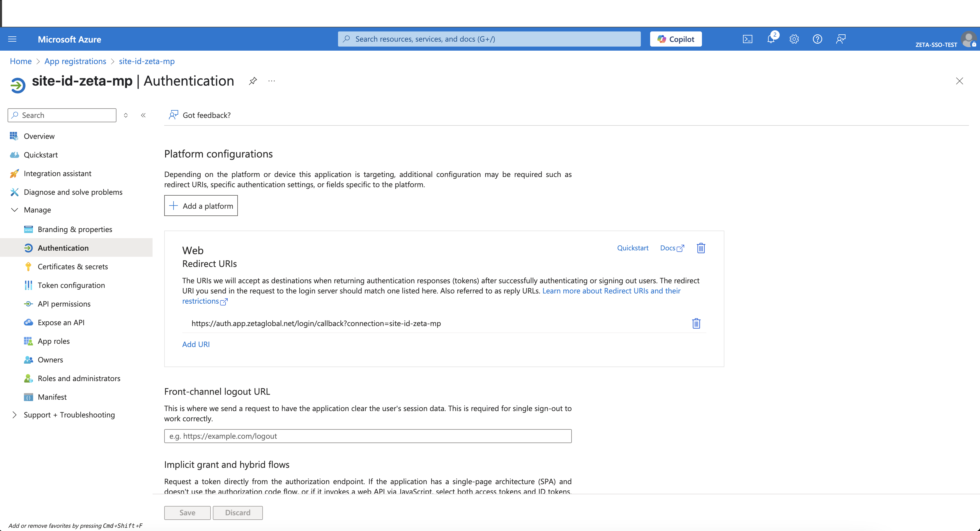
Task: Pin the Authentication page to dashboard
Action: [253, 81]
